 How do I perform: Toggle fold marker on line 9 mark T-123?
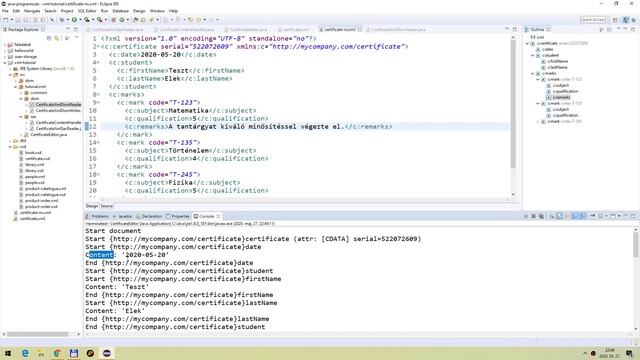click(99, 102)
